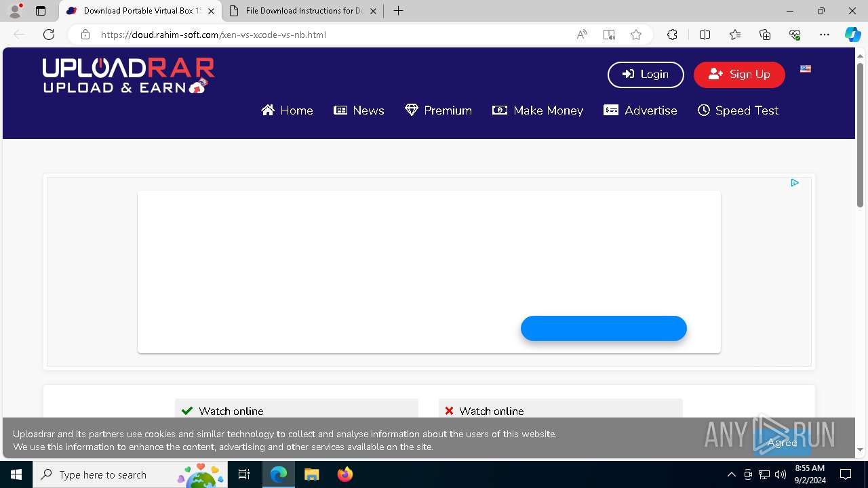The image size is (868, 488).
Task: Open the Advertise menu item
Action: click(640, 110)
